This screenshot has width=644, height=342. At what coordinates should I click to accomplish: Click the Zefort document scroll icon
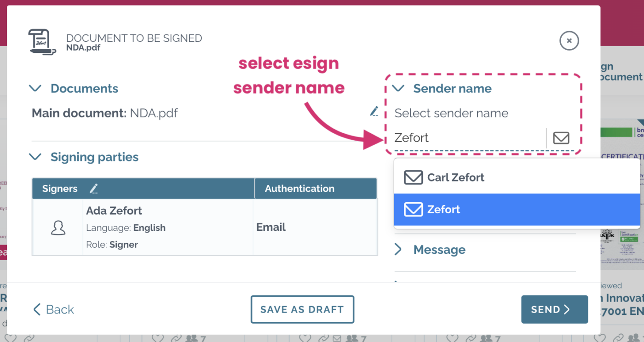coord(41,41)
